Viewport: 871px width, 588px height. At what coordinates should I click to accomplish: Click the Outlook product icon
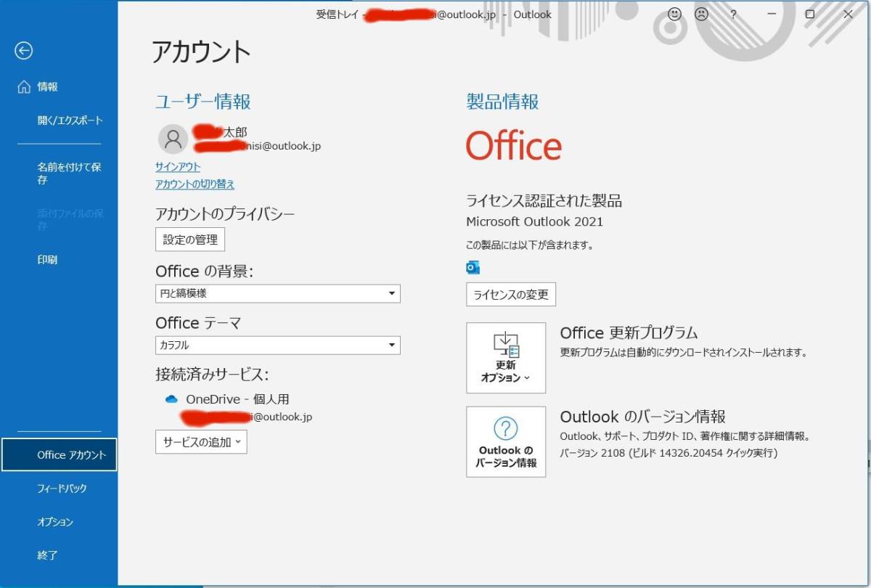[473, 268]
